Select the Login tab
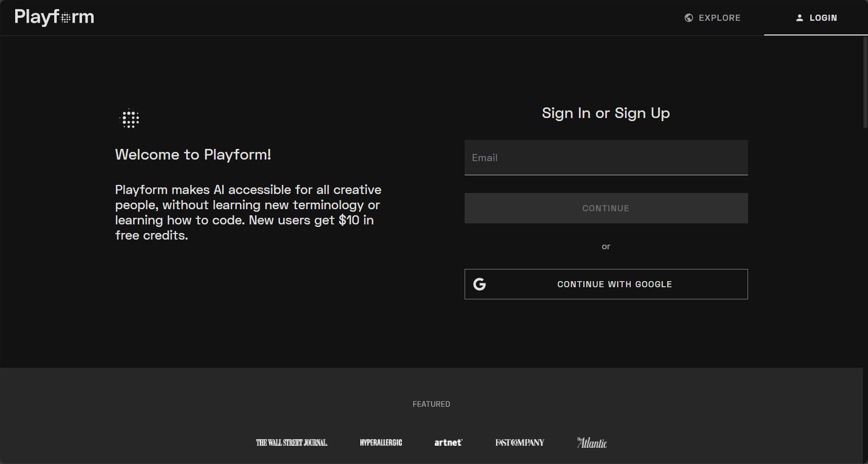The width and height of the screenshot is (868, 464). point(816,18)
